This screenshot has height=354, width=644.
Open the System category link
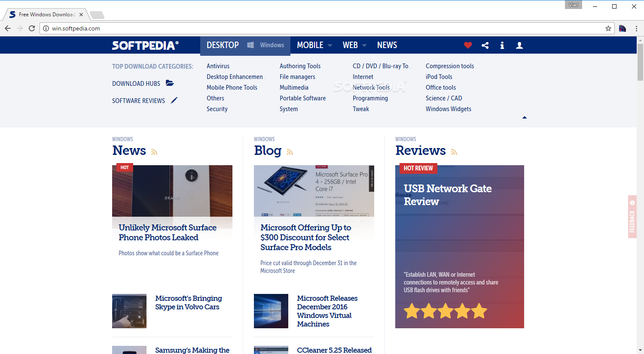click(289, 109)
